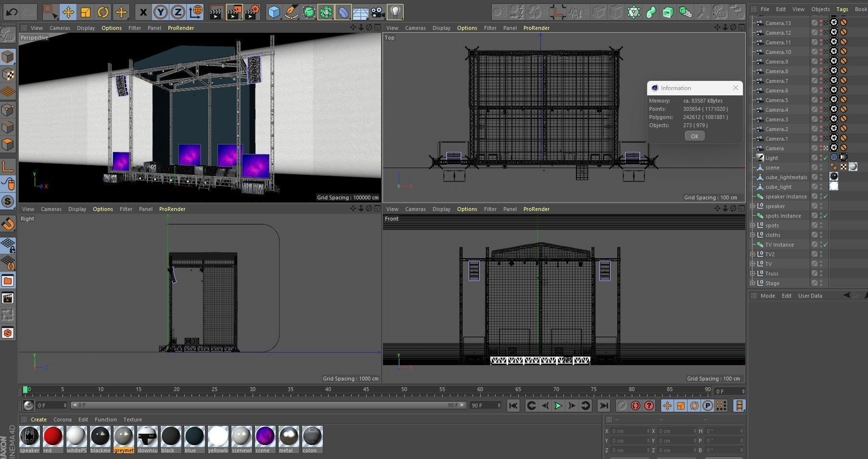Click OK in Information dialog
Viewport: 868px width, 459px height.
coord(694,136)
